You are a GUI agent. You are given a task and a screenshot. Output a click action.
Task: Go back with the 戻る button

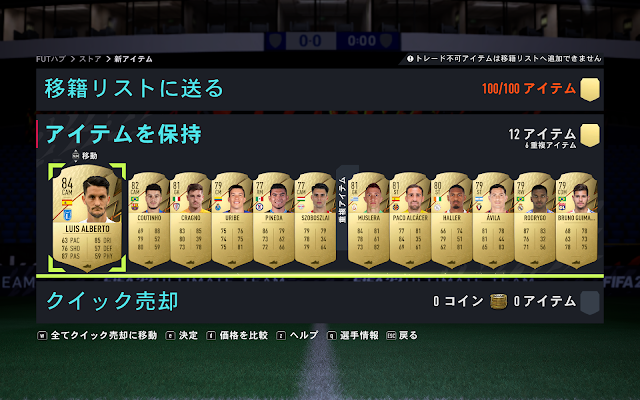point(402,336)
